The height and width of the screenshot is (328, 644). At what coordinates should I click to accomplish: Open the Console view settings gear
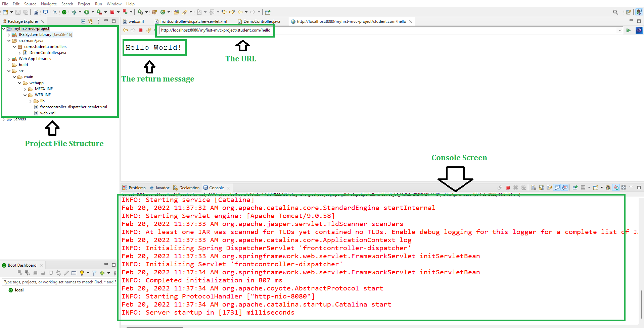click(x=624, y=187)
